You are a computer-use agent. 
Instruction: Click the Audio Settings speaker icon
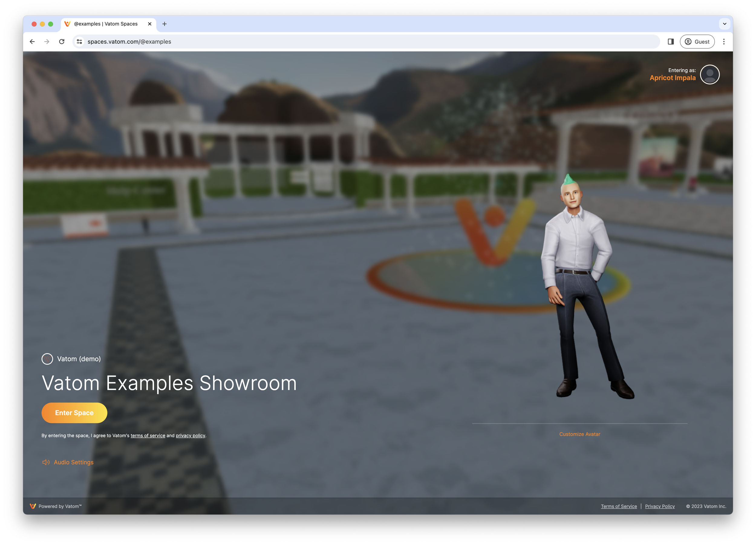click(x=46, y=462)
